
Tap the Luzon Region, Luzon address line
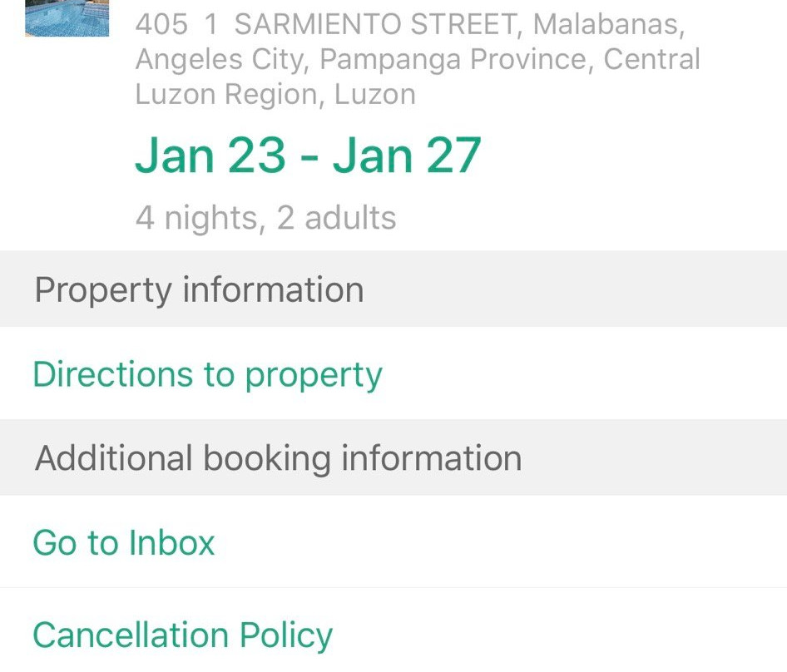click(275, 95)
